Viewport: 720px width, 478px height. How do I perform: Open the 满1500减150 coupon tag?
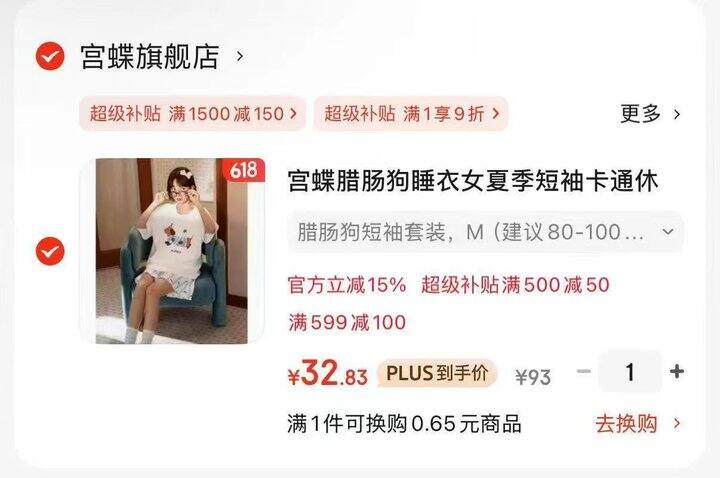click(x=193, y=113)
